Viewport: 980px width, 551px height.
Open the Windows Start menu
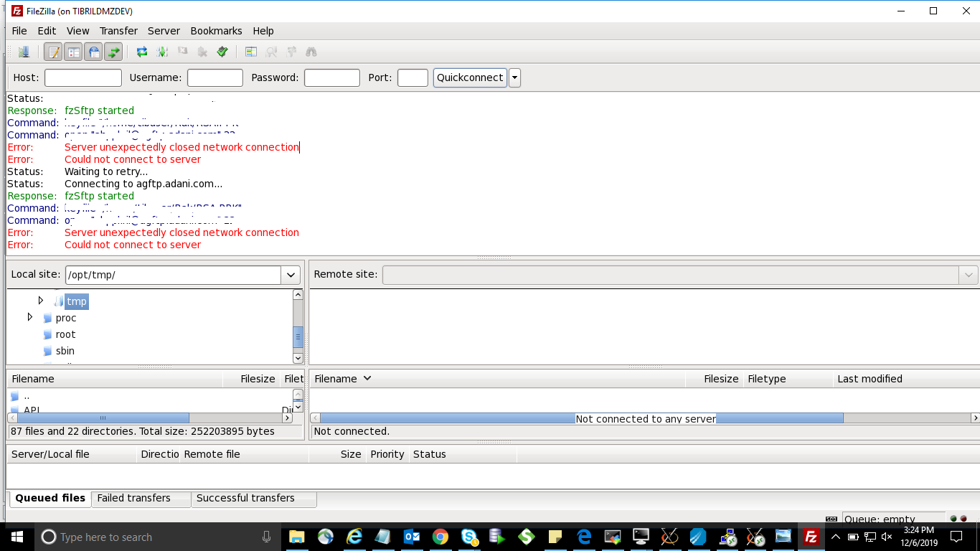click(x=17, y=537)
